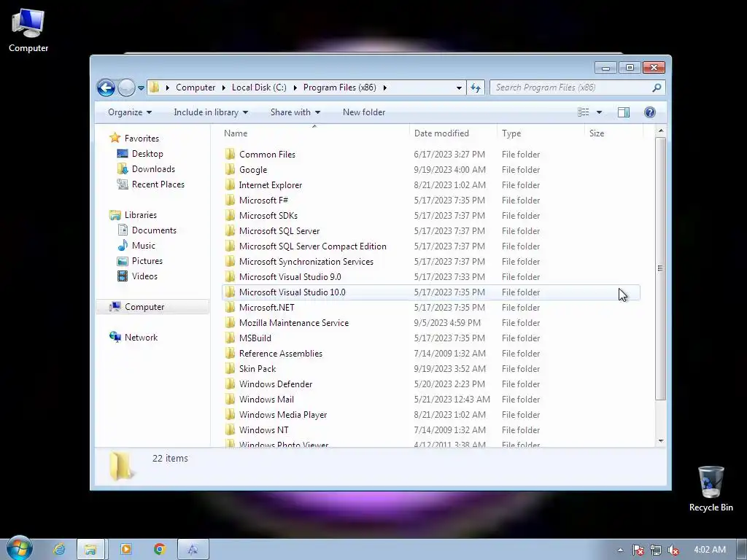The image size is (747, 560).
Task: Open Google Chrome from the taskbar
Action: pos(160,550)
